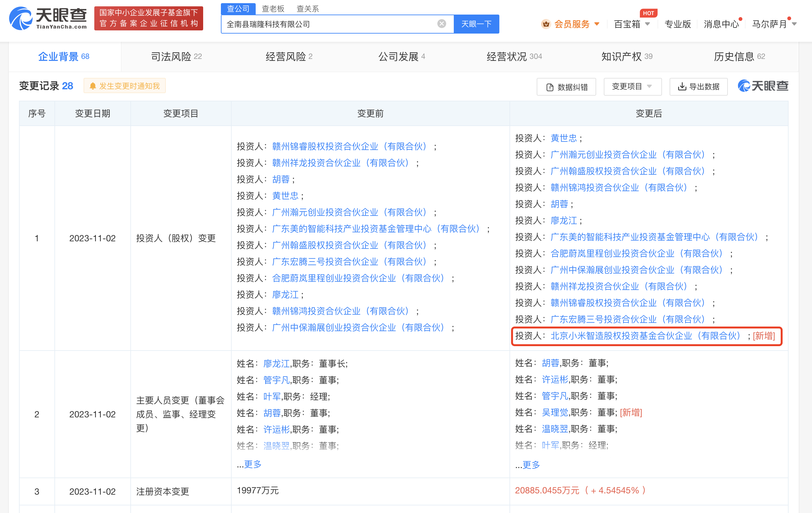Viewport: 812px width, 513px height.
Task: Open 赣州锦鸿投资合伙企业 in 变更后 column
Action: pos(620,188)
